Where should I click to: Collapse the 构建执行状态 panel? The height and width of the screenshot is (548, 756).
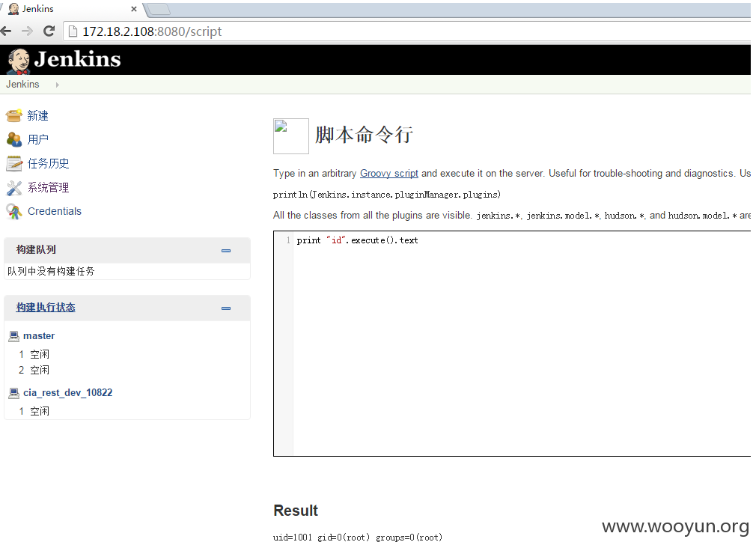pyautogui.click(x=225, y=308)
